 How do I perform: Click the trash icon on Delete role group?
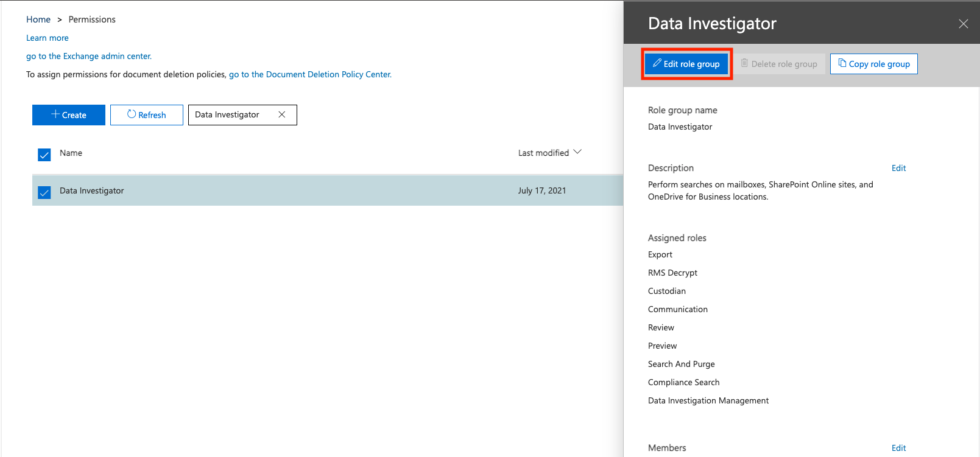point(744,63)
